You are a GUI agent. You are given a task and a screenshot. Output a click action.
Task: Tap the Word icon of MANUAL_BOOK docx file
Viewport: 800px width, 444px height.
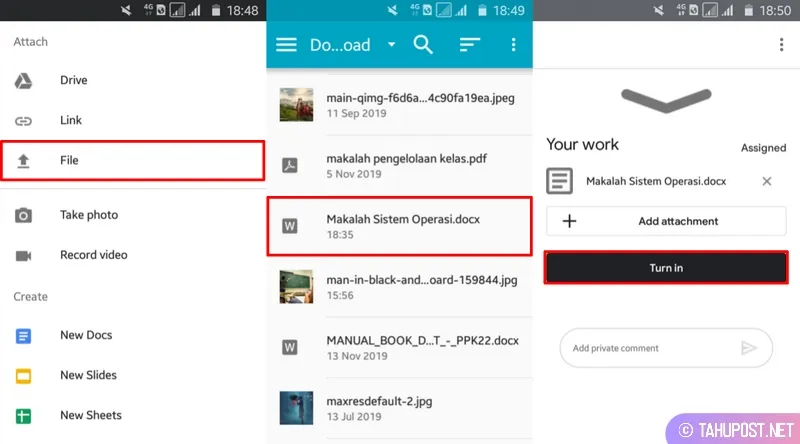pyautogui.click(x=290, y=348)
